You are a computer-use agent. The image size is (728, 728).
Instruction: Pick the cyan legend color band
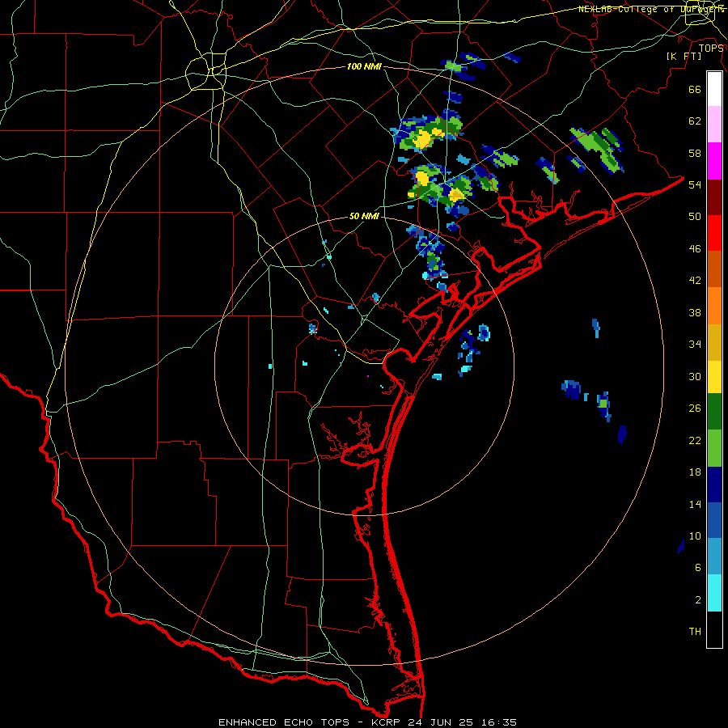[x=714, y=593]
